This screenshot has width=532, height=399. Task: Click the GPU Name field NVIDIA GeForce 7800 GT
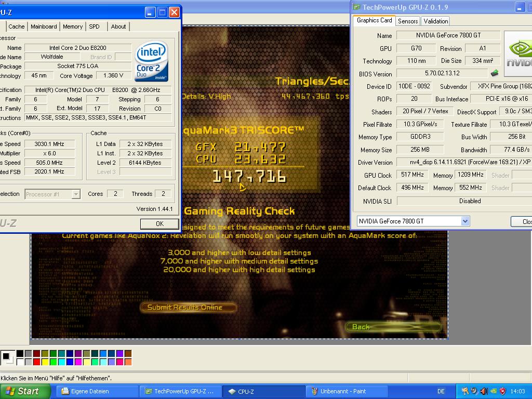448,35
